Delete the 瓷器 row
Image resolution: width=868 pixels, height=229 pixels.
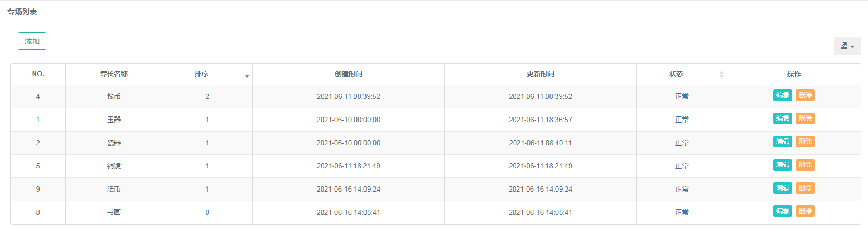[805, 142]
